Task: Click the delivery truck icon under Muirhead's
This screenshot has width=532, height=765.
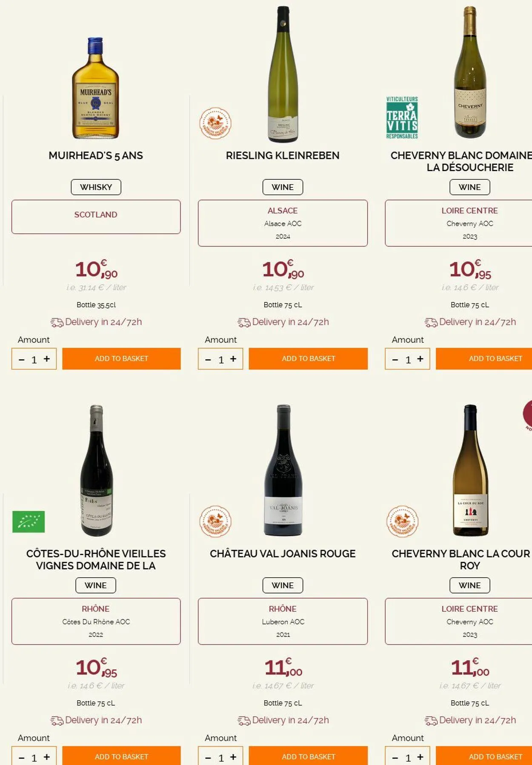Action: point(57,323)
